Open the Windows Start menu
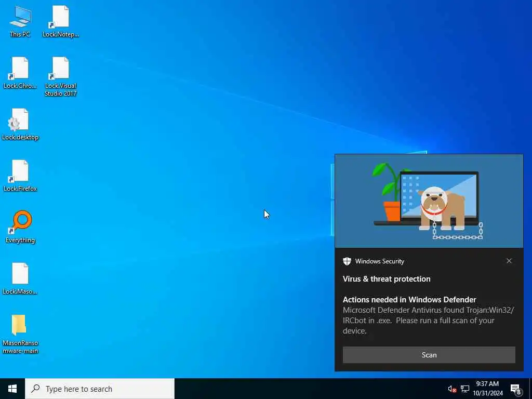This screenshot has height=399, width=532. click(x=12, y=389)
